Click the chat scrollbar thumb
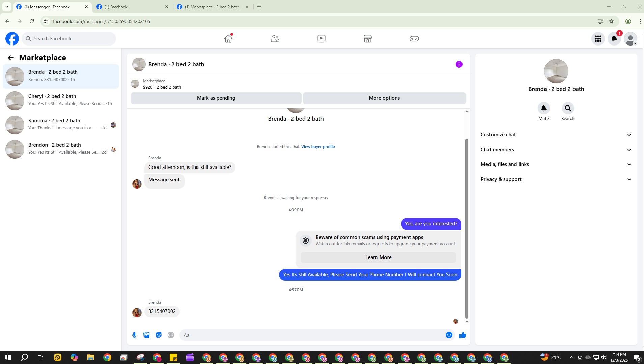 (x=467, y=229)
